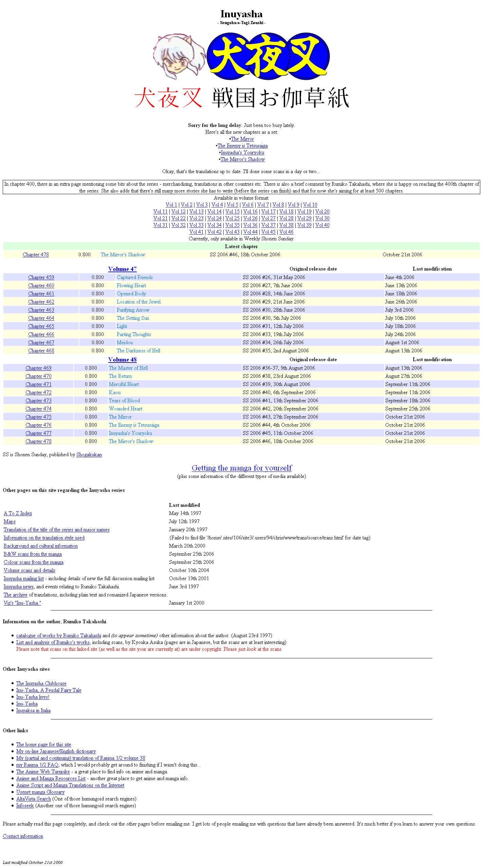This screenshot has width=483, height=868.
Task: Click the 'Meidou' chapter title
Action: click(x=125, y=343)
